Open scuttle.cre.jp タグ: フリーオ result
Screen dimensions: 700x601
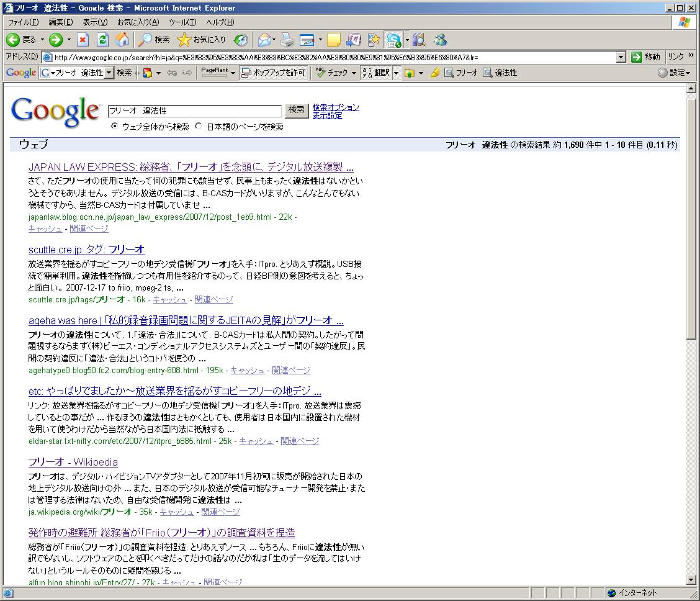click(x=87, y=250)
